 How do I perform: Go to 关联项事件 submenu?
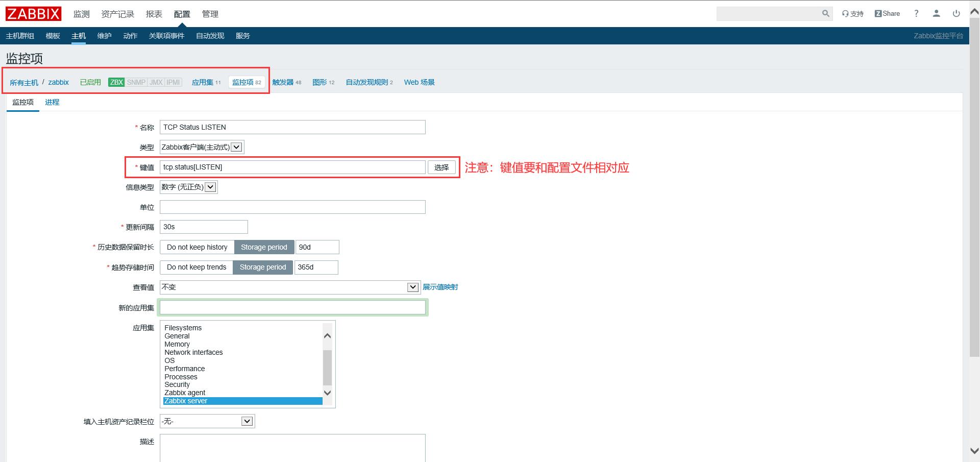166,36
